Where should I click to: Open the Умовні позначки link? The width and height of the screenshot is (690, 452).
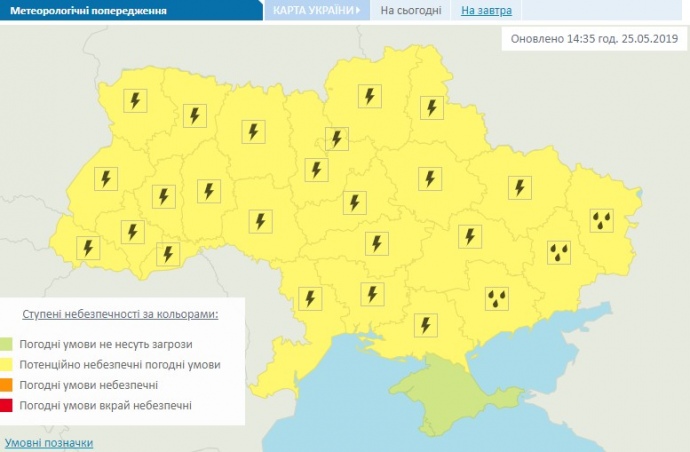[x=49, y=442]
